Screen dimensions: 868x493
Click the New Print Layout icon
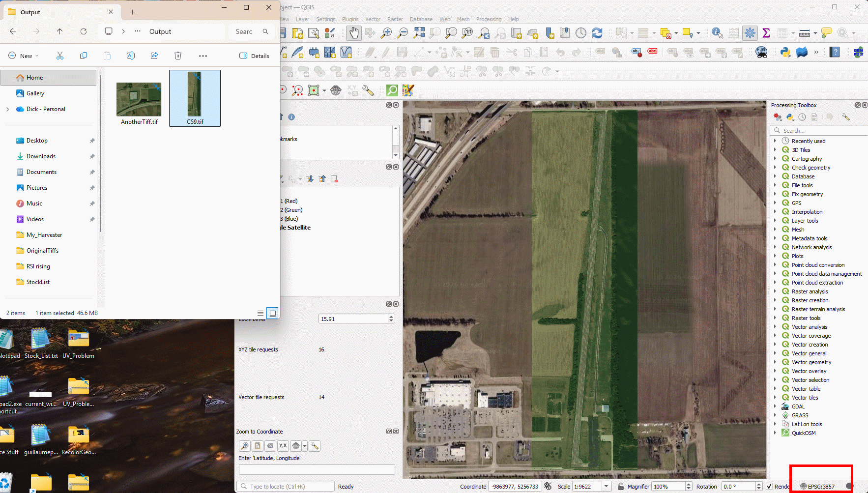click(297, 33)
